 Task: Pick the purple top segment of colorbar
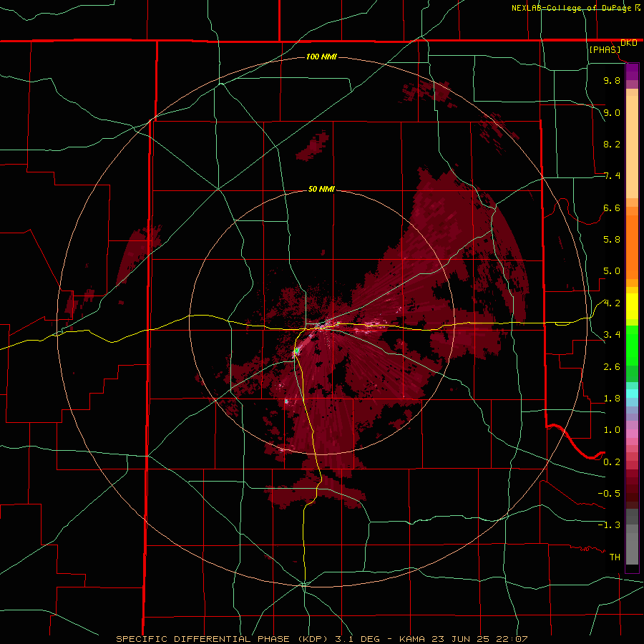coord(632,72)
